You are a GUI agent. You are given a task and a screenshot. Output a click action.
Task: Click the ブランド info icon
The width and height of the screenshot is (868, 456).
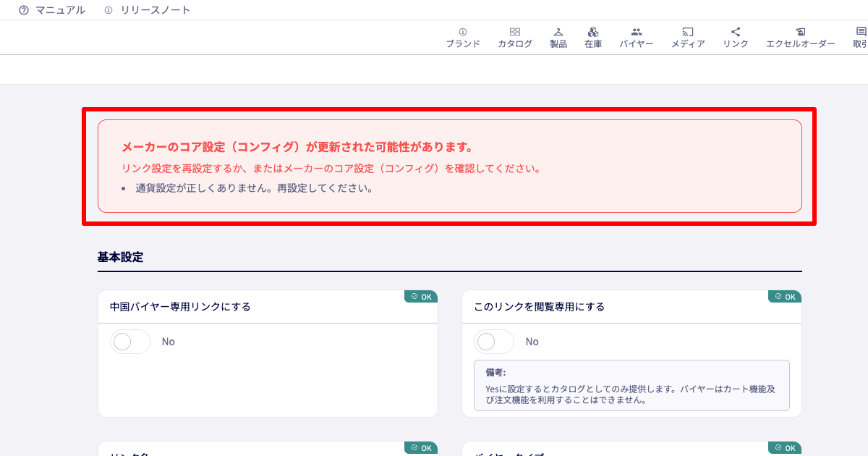click(463, 32)
